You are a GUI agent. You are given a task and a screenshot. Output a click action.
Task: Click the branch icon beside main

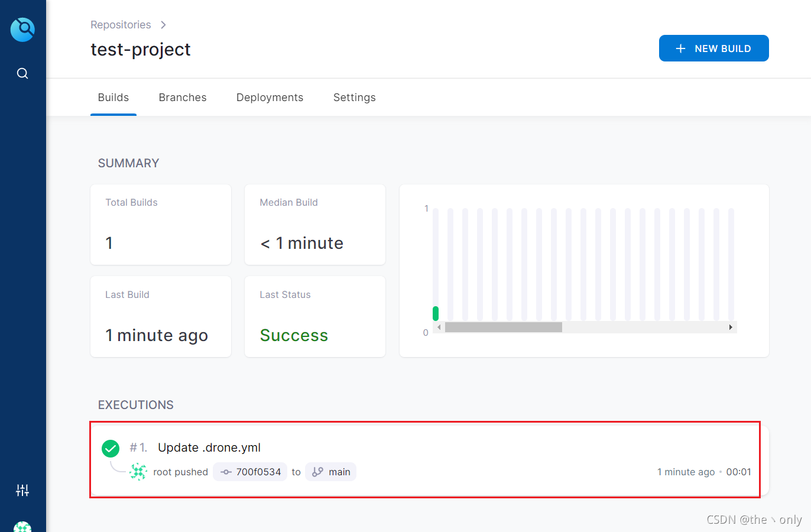(317, 472)
